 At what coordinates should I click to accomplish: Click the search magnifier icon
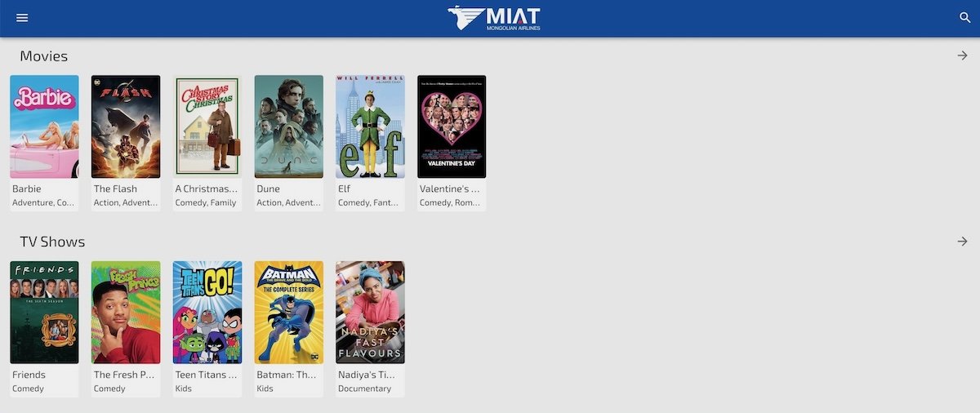click(x=964, y=18)
